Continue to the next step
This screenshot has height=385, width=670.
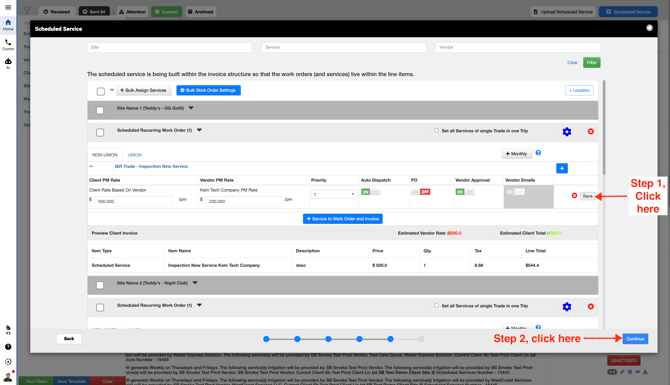pyautogui.click(x=635, y=338)
